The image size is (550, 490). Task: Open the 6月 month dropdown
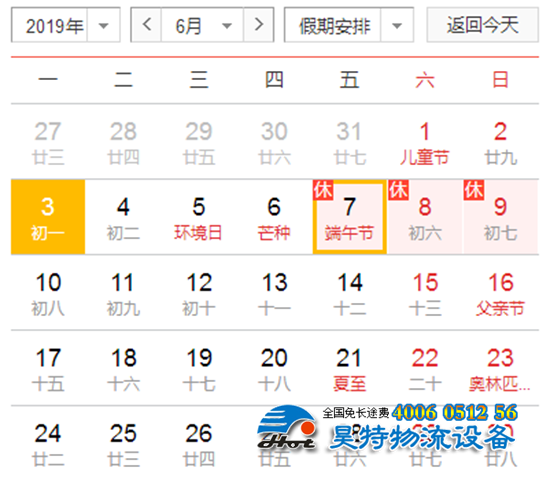pyautogui.click(x=202, y=25)
